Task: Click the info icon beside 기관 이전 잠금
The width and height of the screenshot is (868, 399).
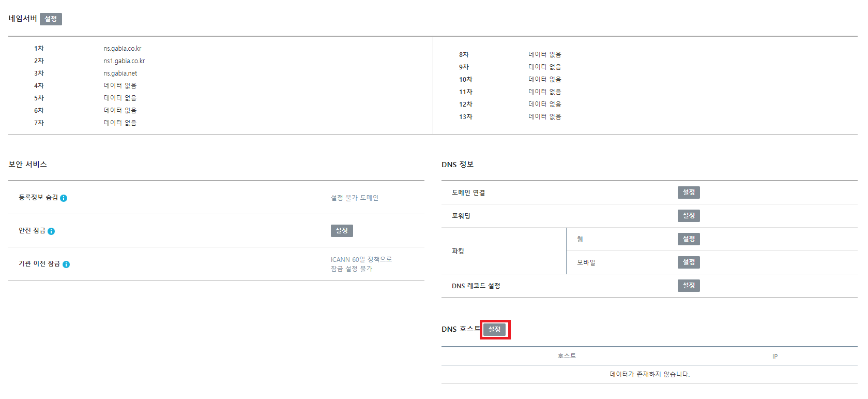Action: point(66,264)
